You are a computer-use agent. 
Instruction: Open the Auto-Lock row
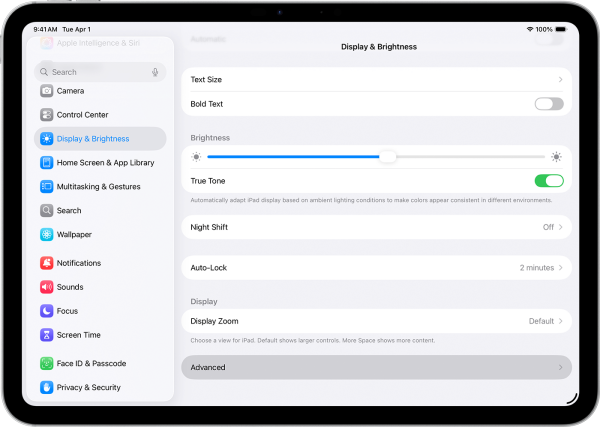[x=377, y=268]
